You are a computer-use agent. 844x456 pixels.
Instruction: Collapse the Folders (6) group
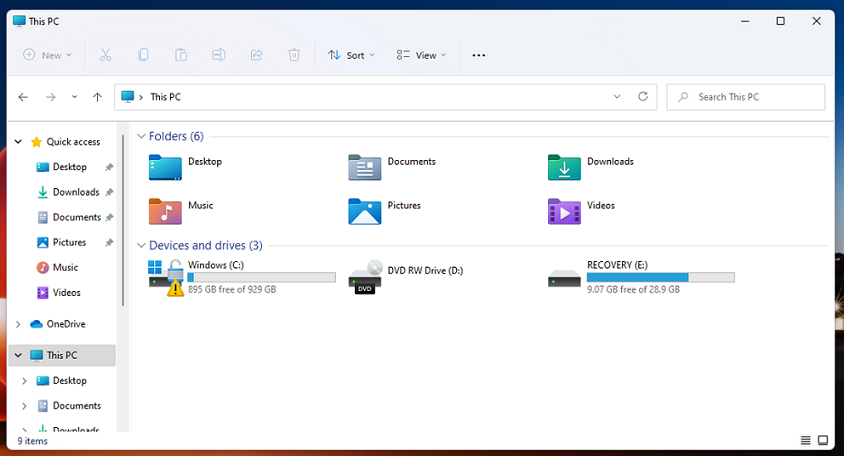[x=141, y=136]
